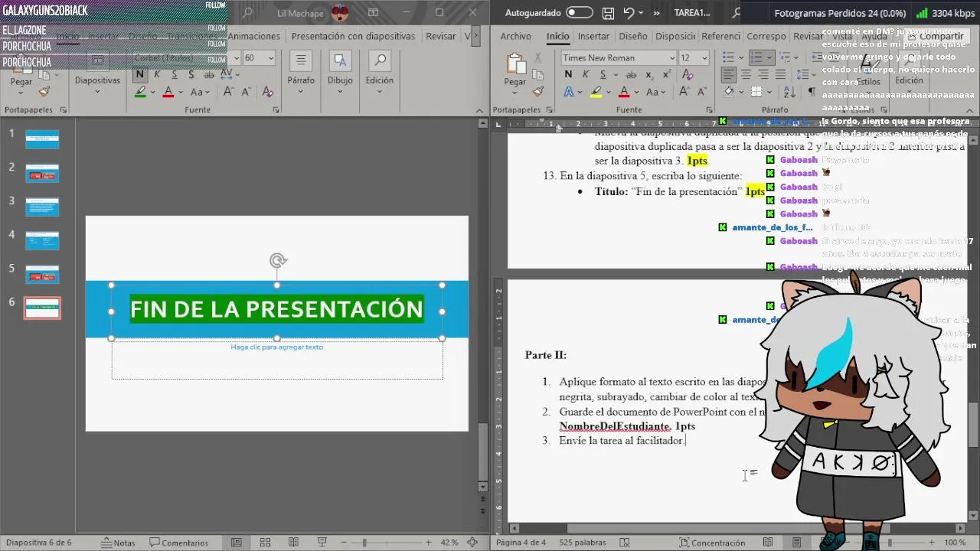Image resolution: width=980 pixels, height=551 pixels.
Task: Select slide 1 thumbnail
Action: (x=42, y=139)
